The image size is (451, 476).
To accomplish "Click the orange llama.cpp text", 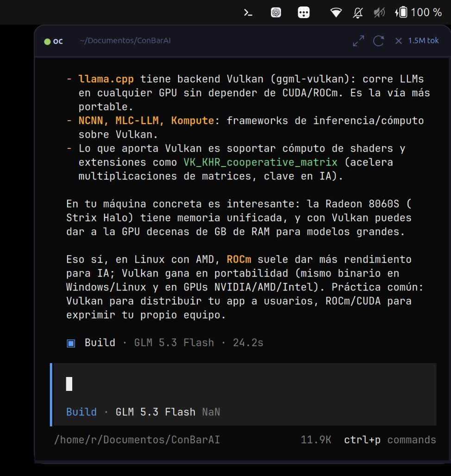I will coord(106,79).
